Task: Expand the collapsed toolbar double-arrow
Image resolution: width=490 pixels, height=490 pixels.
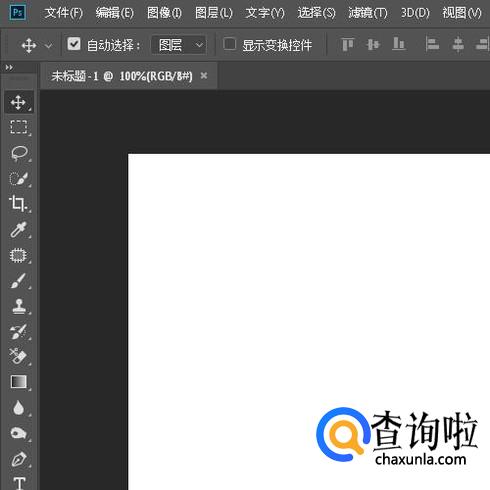Action: (x=9, y=68)
